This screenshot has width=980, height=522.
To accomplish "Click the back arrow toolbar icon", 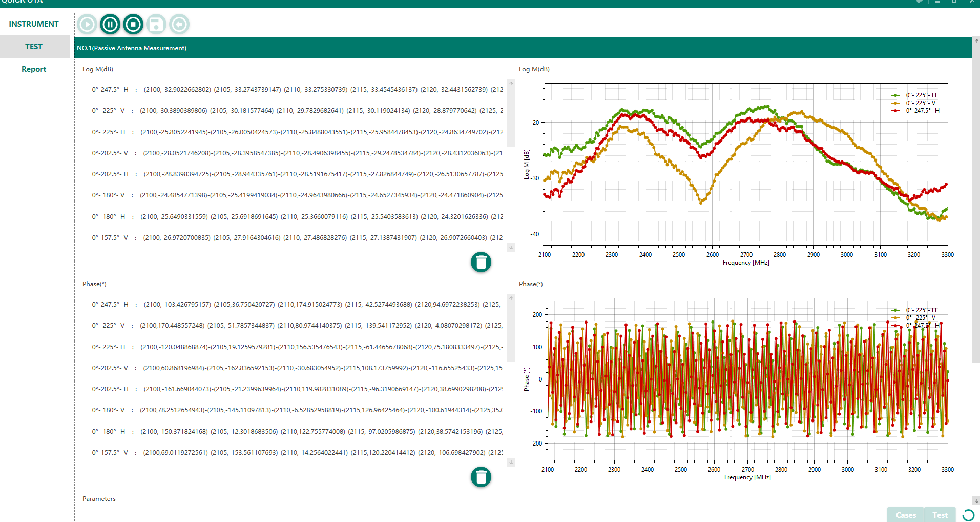I will 179,24.
